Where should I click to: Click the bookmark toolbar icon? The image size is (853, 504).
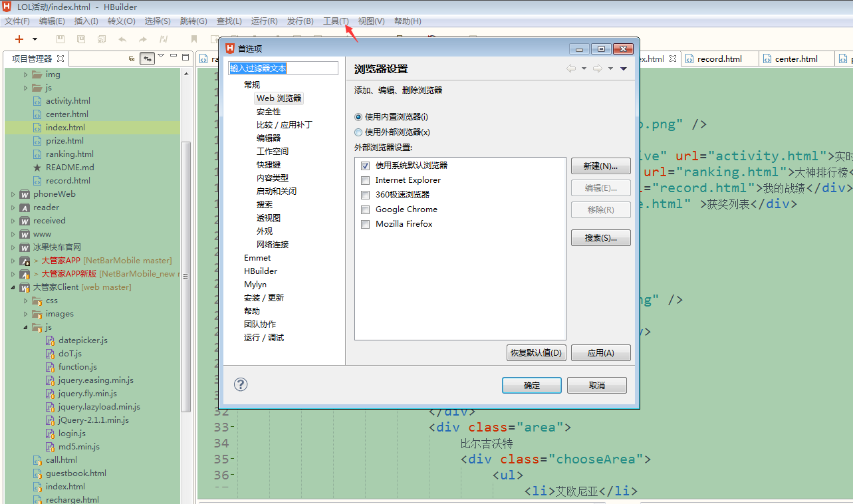click(x=194, y=39)
